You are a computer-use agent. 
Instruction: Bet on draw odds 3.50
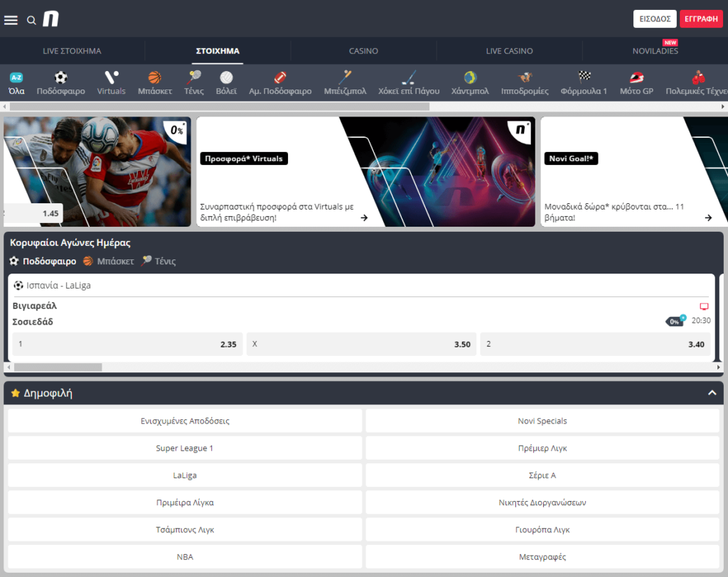tap(361, 344)
